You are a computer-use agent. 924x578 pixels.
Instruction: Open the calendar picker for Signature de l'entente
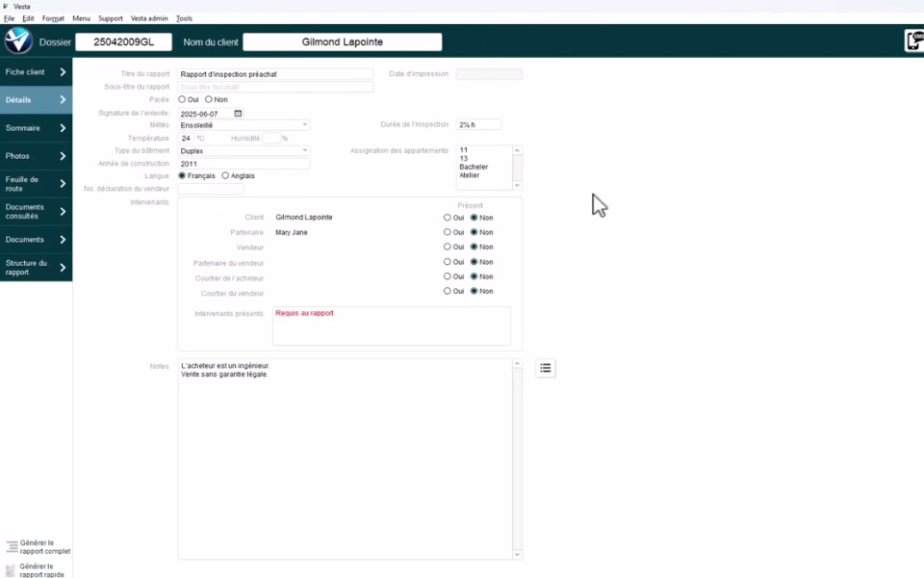[x=239, y=114]
